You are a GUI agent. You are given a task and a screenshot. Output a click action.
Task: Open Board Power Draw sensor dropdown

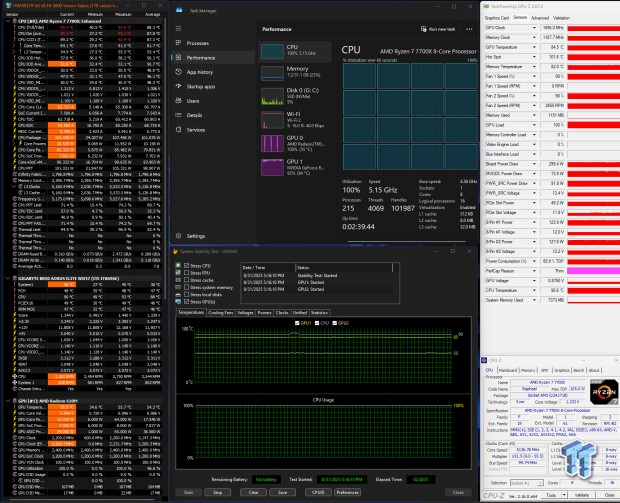[534, 164]
